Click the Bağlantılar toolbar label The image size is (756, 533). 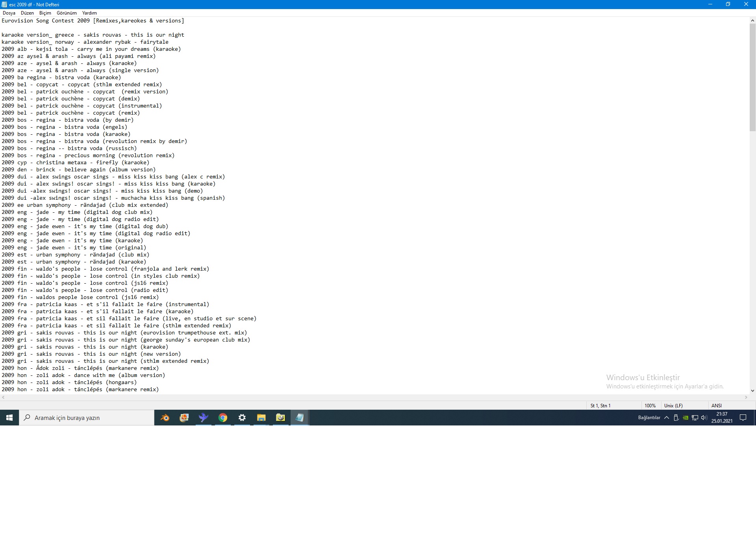pos(649,418)
